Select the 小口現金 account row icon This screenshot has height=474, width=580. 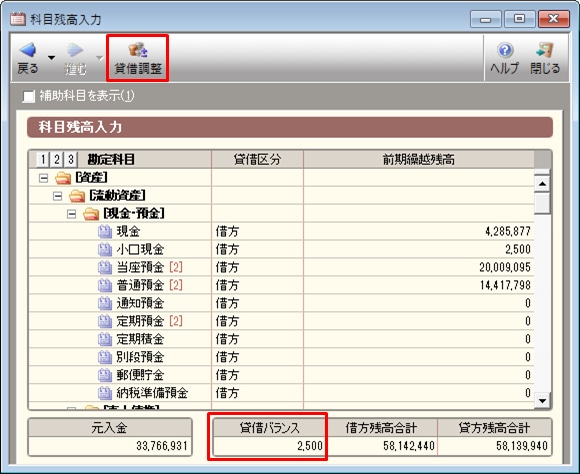(105, 249)
